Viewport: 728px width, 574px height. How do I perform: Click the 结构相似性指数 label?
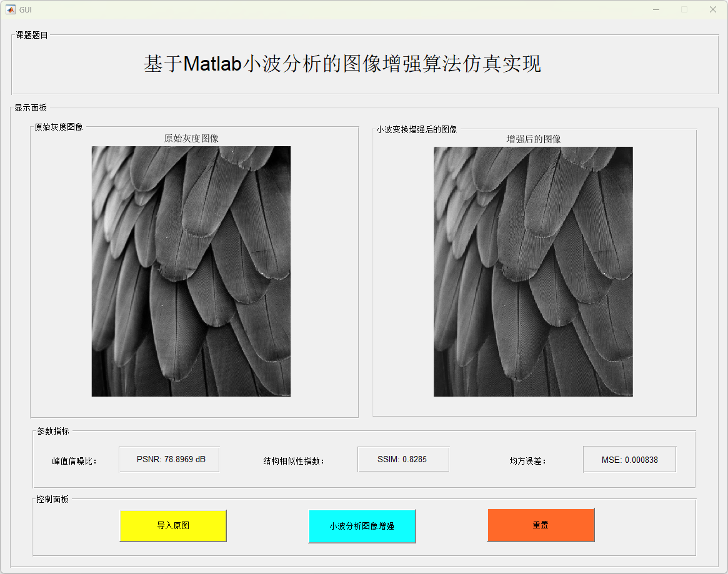294,461
